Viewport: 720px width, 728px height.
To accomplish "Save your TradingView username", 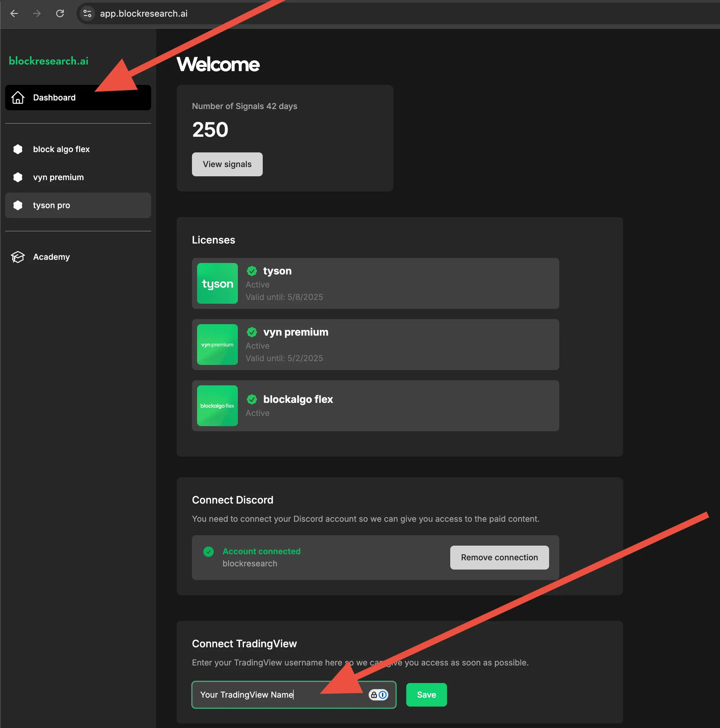I will tap(426, 695).
